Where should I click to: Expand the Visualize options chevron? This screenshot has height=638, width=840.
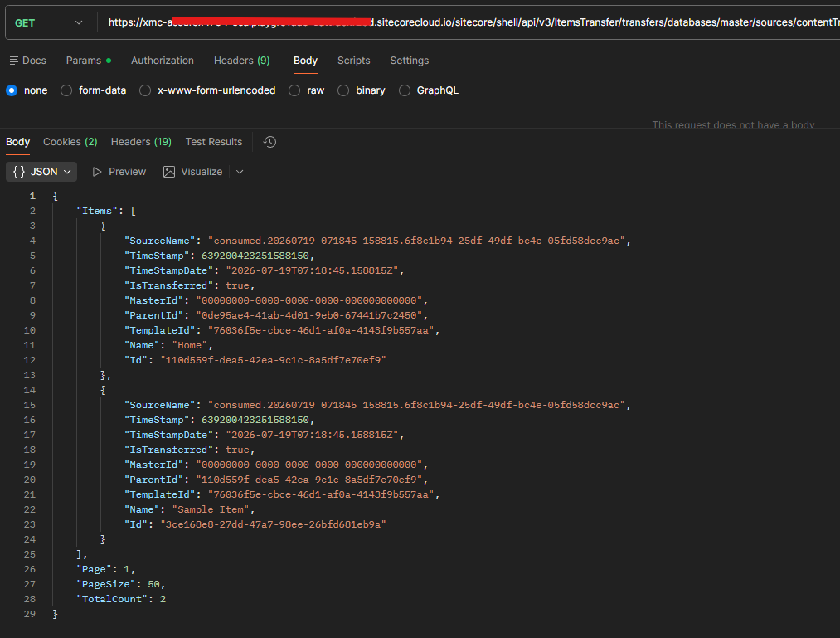click(240, 172)
